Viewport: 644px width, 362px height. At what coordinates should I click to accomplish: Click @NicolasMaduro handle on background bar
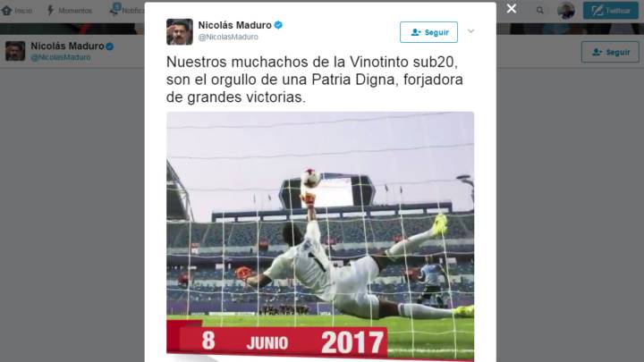[x=61, y=57]
